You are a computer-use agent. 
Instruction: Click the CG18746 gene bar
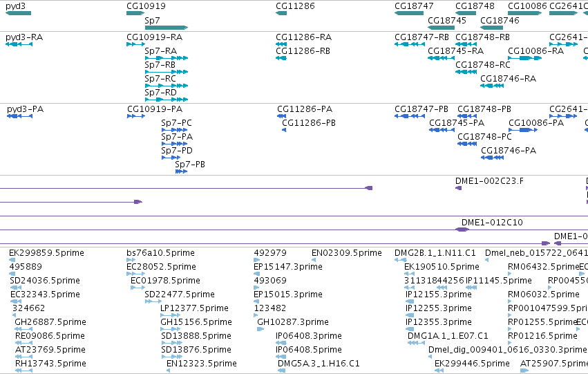[x=492, y=28]
